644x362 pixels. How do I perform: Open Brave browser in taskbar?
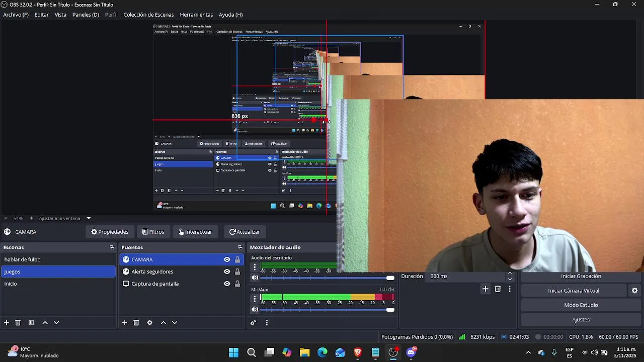coord(358,352)
